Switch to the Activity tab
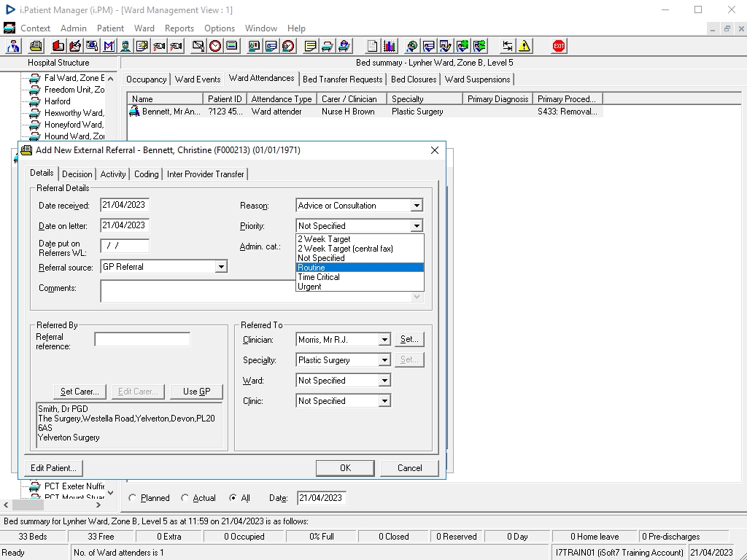Image resolution: width=747 pixels, height=560 pixels. pyautogui.click(x=113, y=174)
